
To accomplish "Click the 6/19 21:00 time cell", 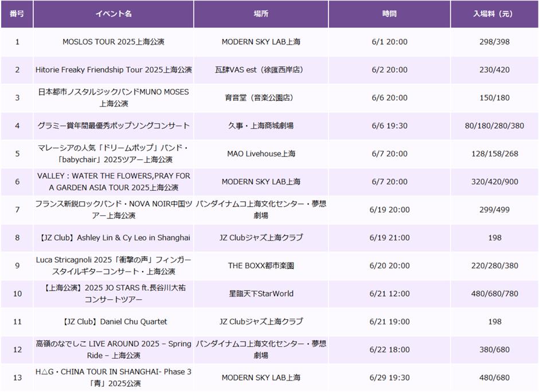I will pyautogui.click(x=389, y=238).
